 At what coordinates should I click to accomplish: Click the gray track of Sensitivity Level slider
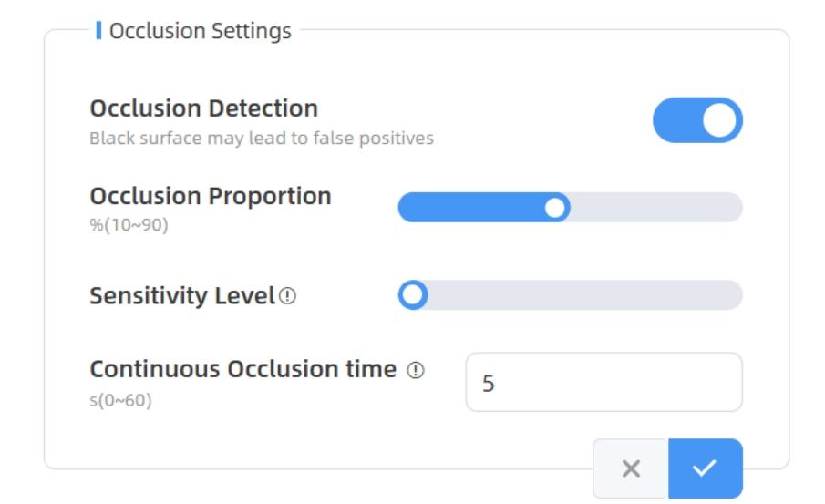coord(583,295)
